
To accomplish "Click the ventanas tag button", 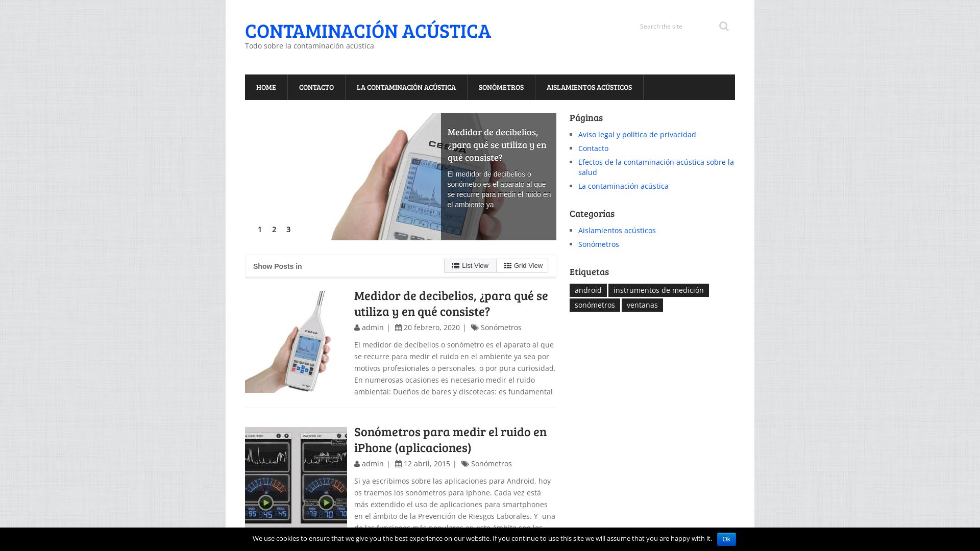I will point(642,306).
